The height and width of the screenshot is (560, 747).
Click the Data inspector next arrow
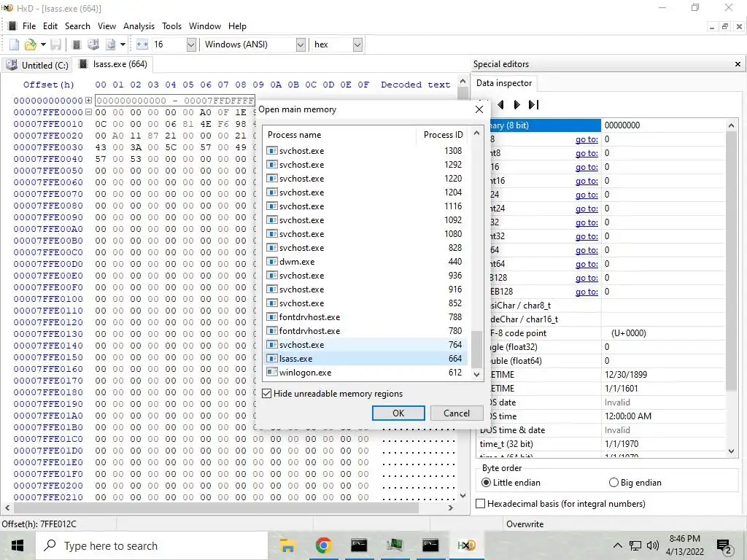tap(517, 104)
